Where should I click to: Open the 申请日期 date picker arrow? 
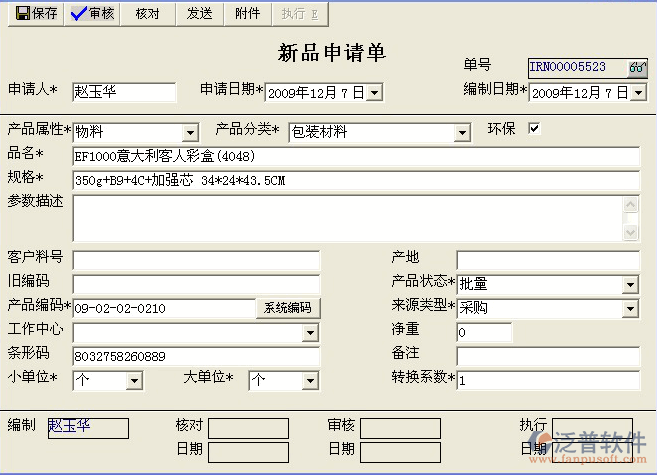(x=374, y=93)
